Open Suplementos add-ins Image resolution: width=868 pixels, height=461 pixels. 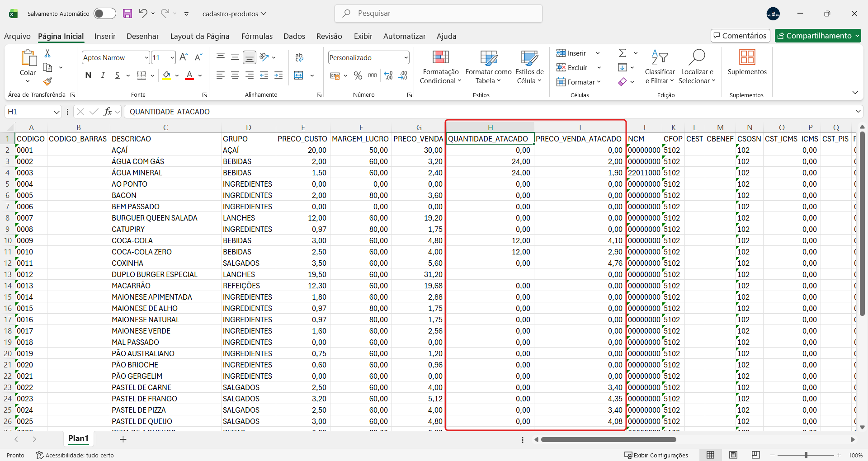coord(747,62)
